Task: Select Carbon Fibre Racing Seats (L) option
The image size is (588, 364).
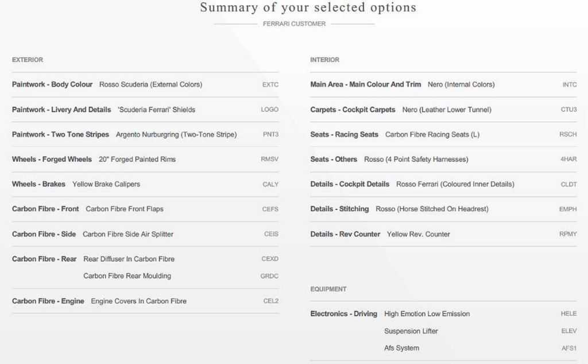Action: [x=432, y=134]
